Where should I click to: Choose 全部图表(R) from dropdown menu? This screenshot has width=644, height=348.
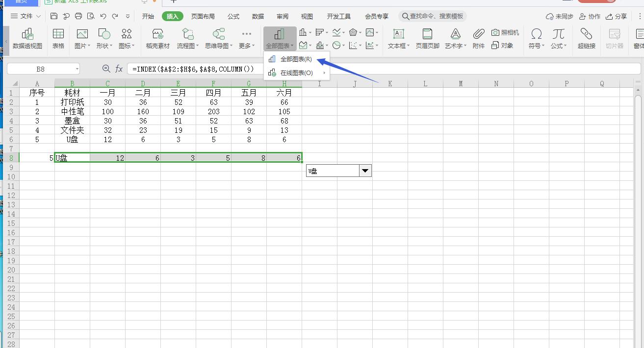click(x=296, y=59)
